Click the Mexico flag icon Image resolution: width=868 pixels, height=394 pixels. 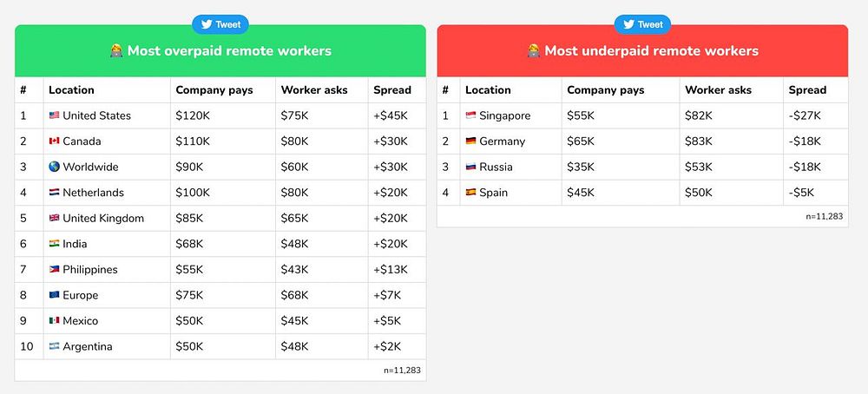coord(54,320)
